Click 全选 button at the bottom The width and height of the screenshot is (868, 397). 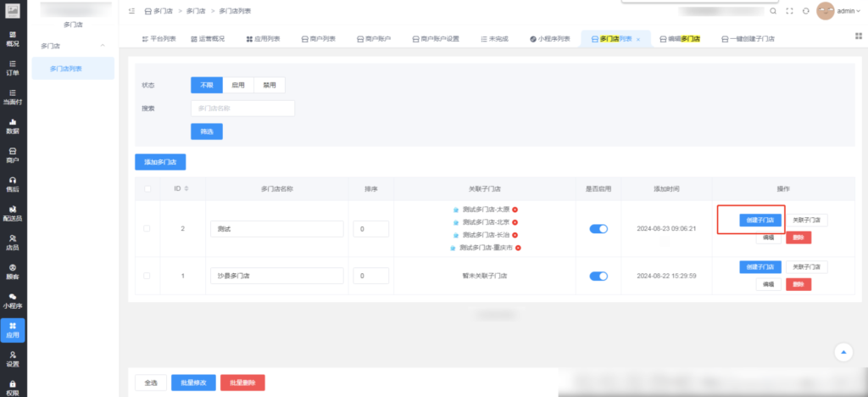(151, 383)
